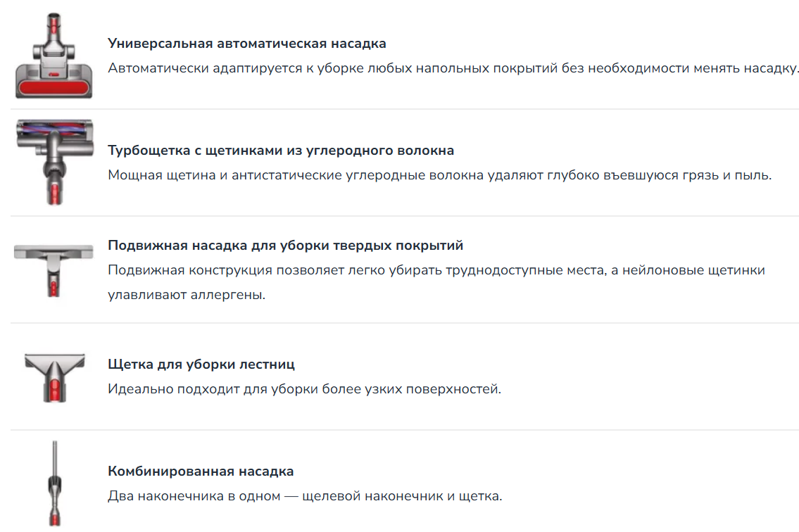The width and height of the screenshot is (799, 532).
Task: Select the heading Подвижная насадка для уборки твердых покрытий
Action: [285, 245]
